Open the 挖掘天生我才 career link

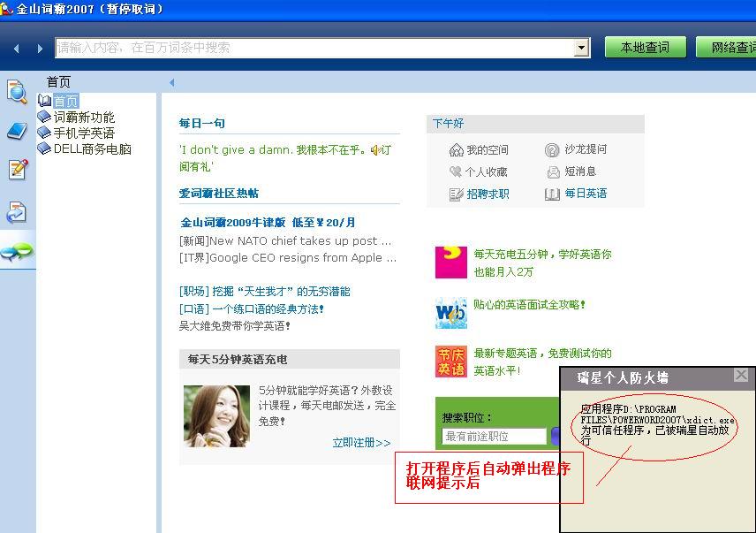pyautogui.click(x=265, y=292)
